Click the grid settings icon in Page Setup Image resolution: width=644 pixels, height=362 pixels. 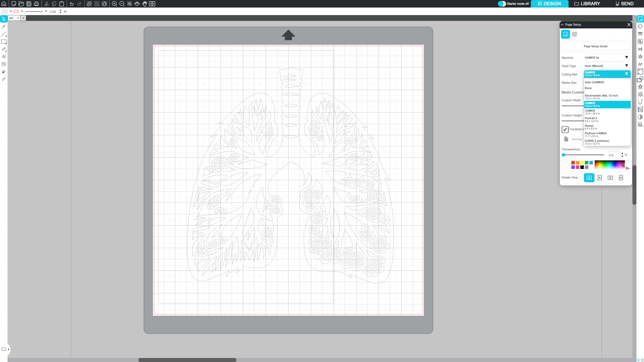tap(574, 34)
